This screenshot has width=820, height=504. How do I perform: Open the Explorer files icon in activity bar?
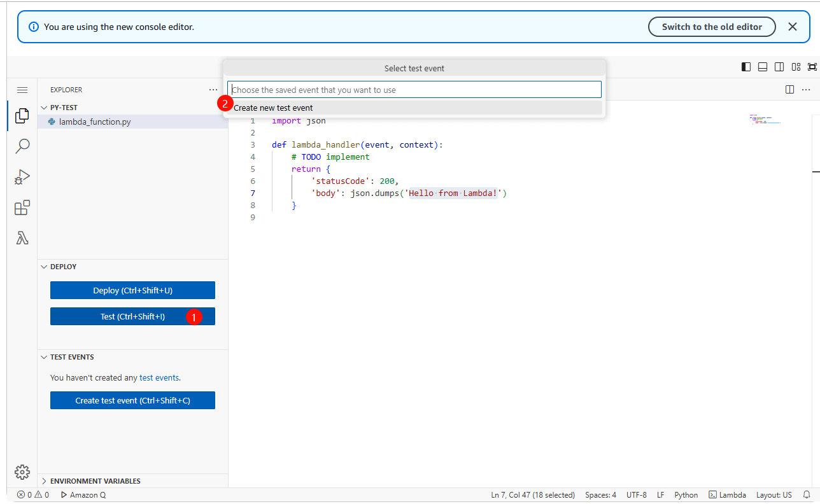(x=22, y=115)
